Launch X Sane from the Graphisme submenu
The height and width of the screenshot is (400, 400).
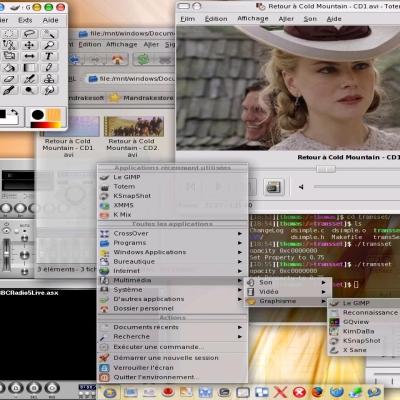pyautogui.click(x=364, y=350)
